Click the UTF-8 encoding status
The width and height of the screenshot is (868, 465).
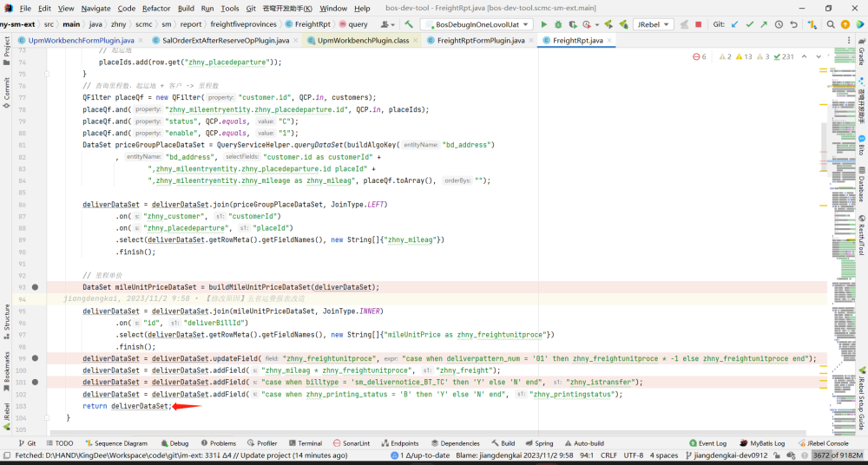632,455
